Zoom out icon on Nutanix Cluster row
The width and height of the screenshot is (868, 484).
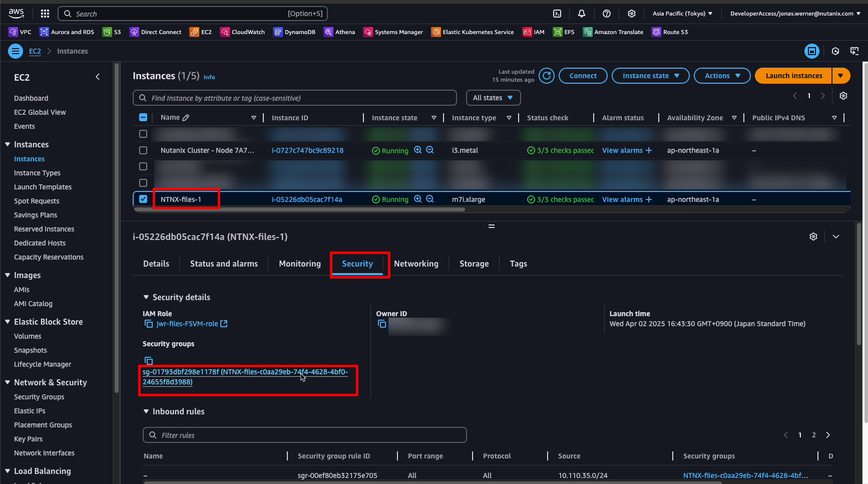click(x=429, y=150)
